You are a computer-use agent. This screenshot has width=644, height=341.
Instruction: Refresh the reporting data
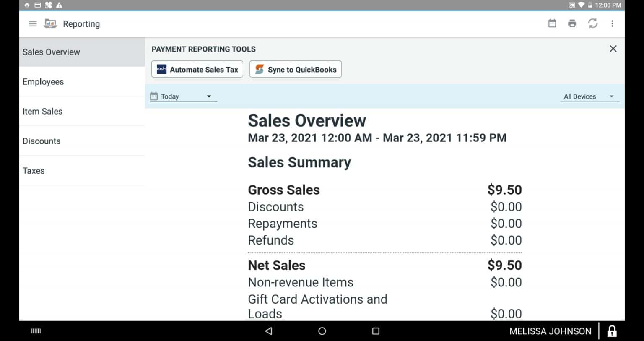(x=592, y=23)
